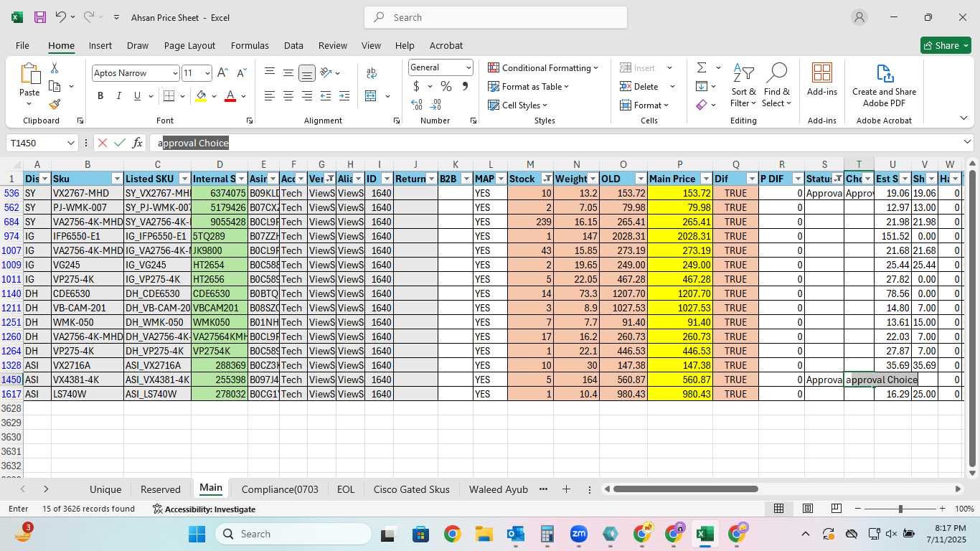Viewport: 980px width, 551px height.
Task: Click the horizontal scrollbar thumb
Action: [685, 489]
